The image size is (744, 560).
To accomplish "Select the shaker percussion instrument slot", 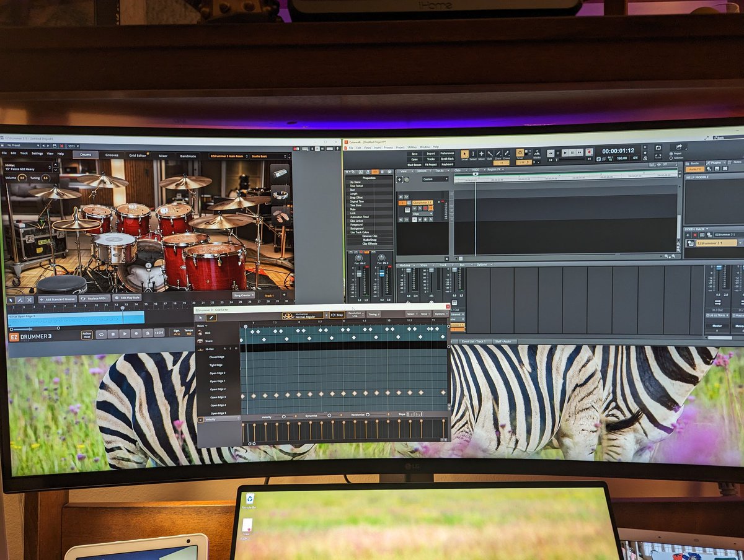I will [280, 172].
